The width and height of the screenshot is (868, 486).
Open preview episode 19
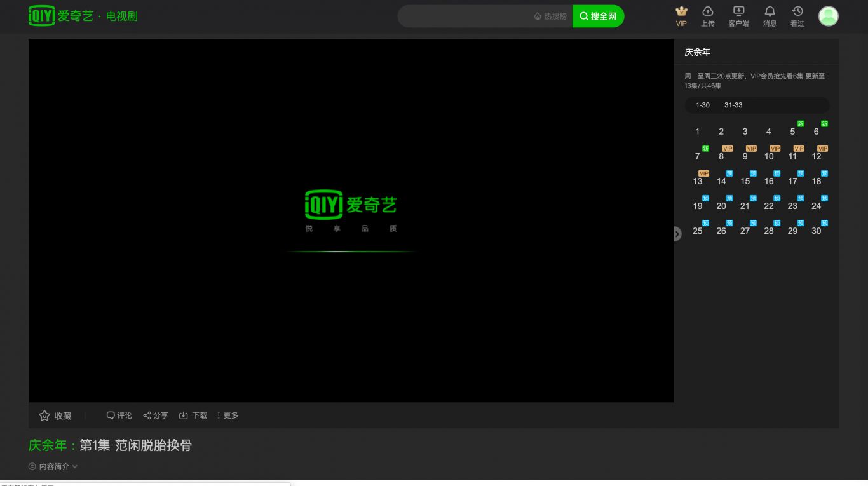pos(698,206)
